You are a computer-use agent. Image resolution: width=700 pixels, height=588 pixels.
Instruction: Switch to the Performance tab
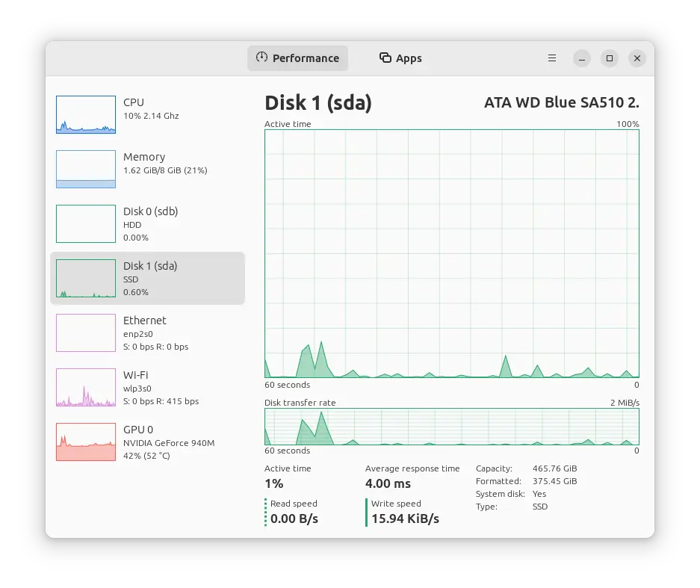[297, 58]
